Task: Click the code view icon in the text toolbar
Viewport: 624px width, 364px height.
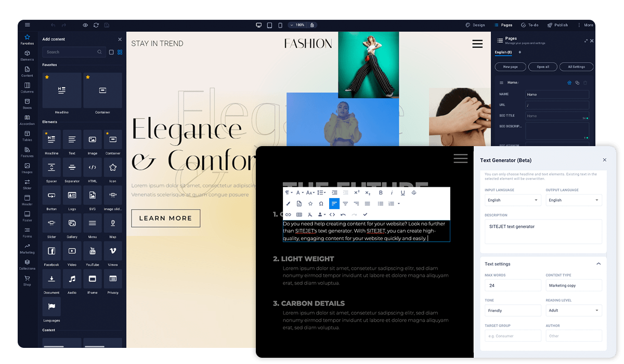Action: (x=332, y=214)
